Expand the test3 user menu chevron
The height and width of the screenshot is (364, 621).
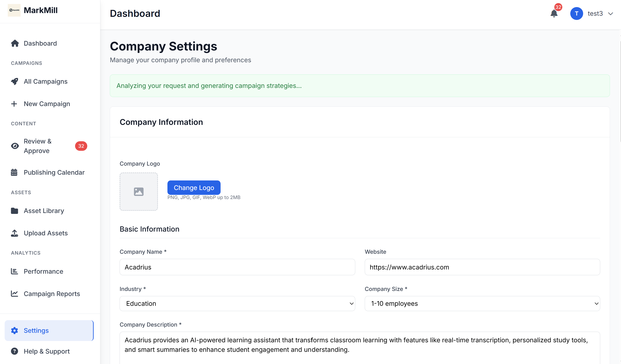coord(610,14)
